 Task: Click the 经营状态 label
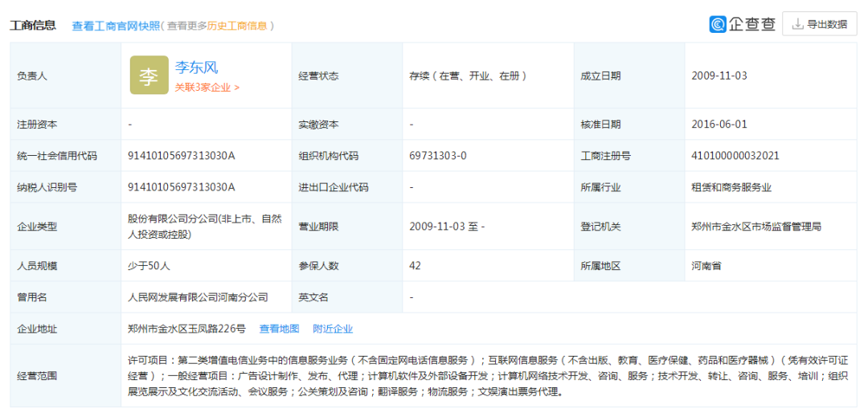pyautogui.click(x=318, y=76)
